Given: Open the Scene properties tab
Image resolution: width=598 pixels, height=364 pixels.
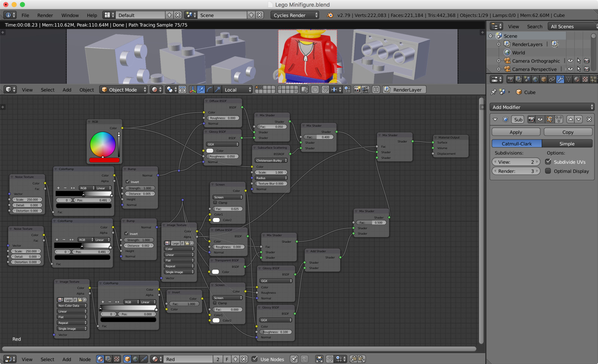Looking at the screenshot, I should pyautogui.click(x=527, y=79).
